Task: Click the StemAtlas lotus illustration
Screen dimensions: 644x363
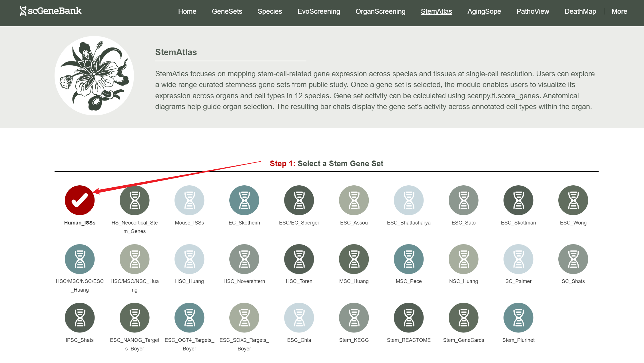Action: coord(94,76)
